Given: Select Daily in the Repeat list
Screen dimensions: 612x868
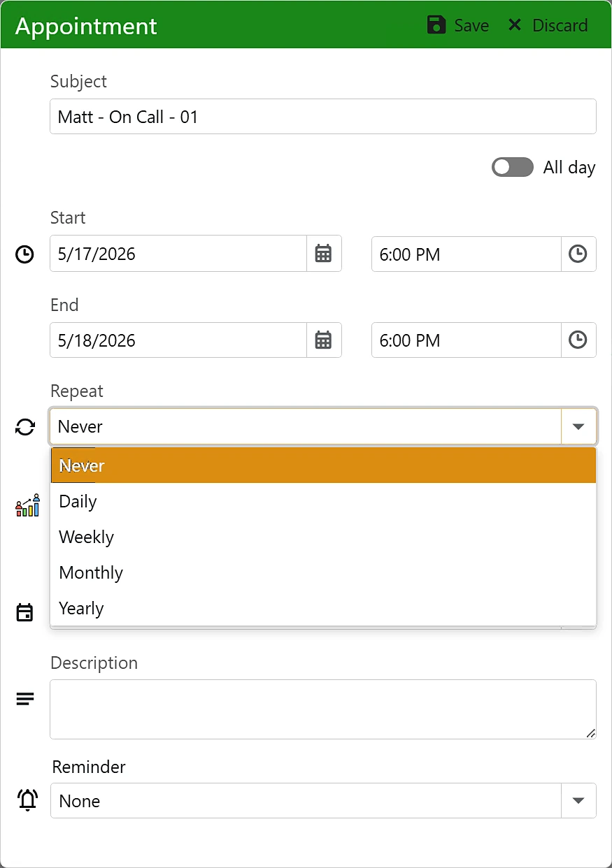Looking at the screenshot, I should pyautogui.click(x=323, y=501).
